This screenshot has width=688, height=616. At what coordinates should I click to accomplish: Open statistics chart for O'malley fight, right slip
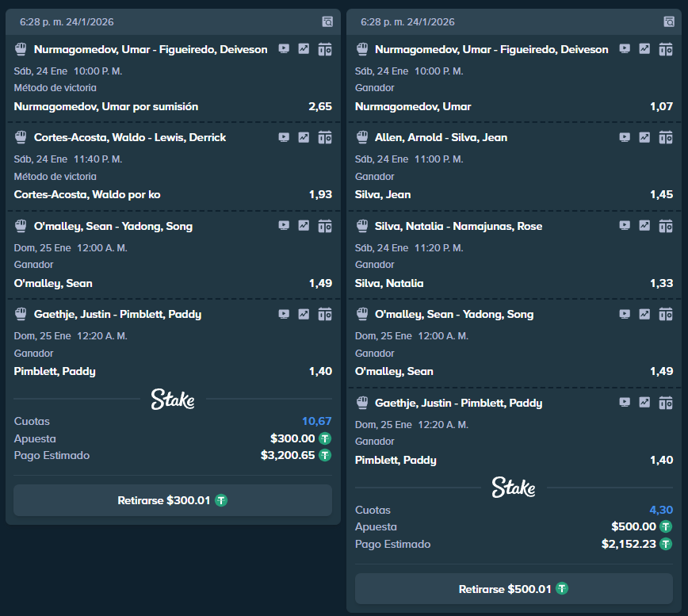click(x=644, y=314)
